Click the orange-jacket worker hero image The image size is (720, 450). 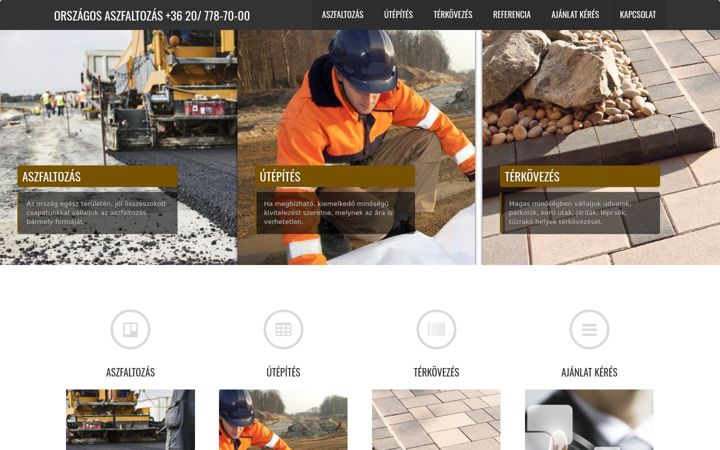[356, 147]
